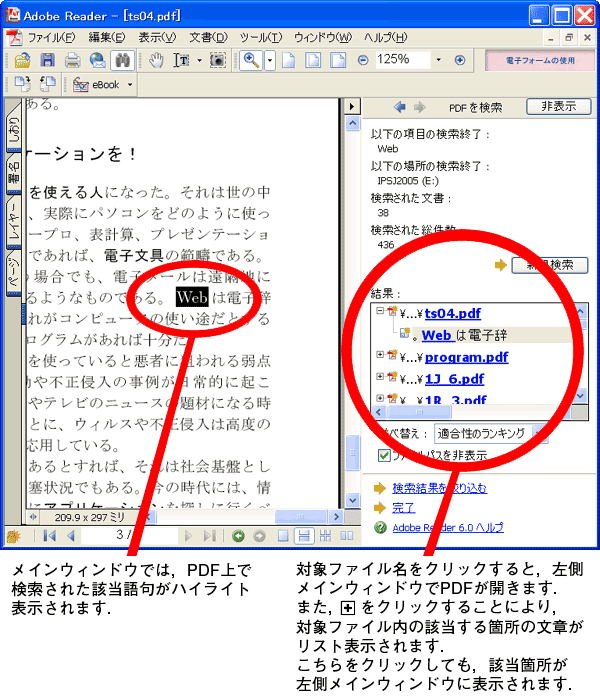Image resolution: width=600 pixels, height=700 pixels.
Task: Open the しおり bookmarks tab
Action: pyautogui.click(x=13, y=129)
